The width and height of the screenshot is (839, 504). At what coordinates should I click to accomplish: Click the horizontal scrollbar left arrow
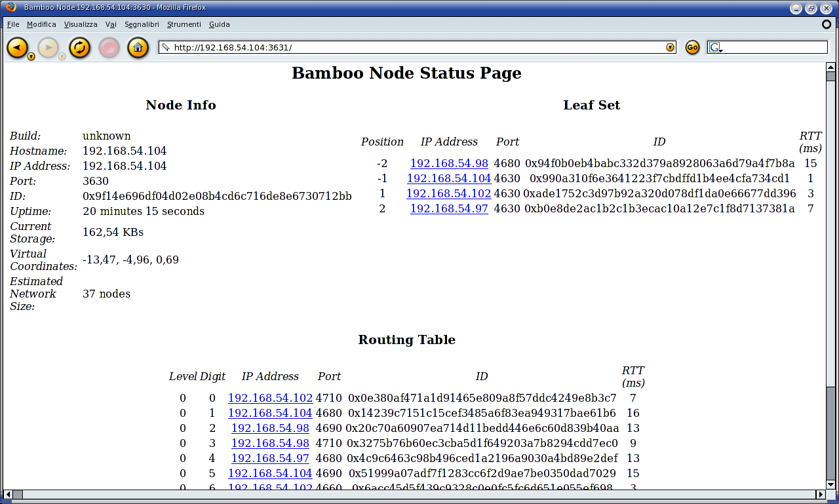(x=8, y=494)
